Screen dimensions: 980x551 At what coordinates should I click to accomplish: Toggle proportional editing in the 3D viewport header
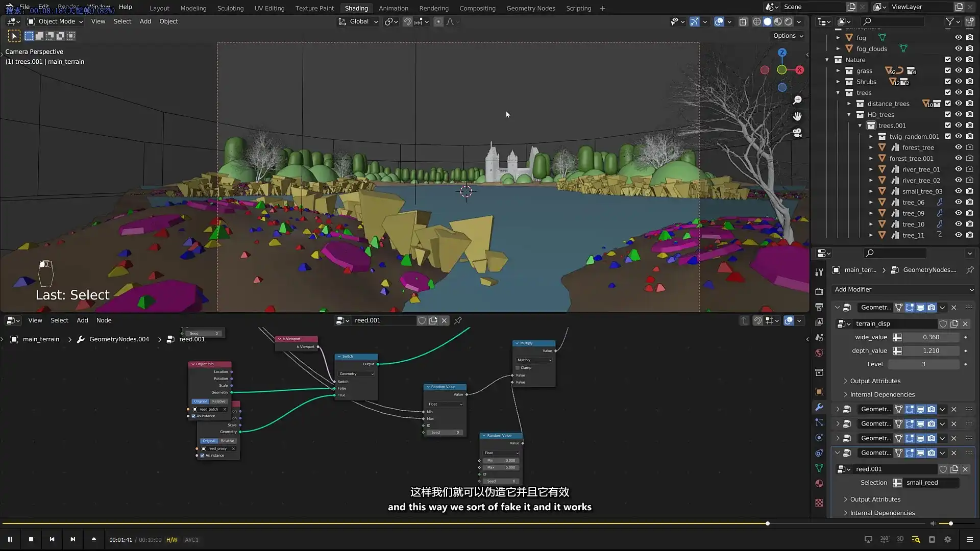coord(438,21)
